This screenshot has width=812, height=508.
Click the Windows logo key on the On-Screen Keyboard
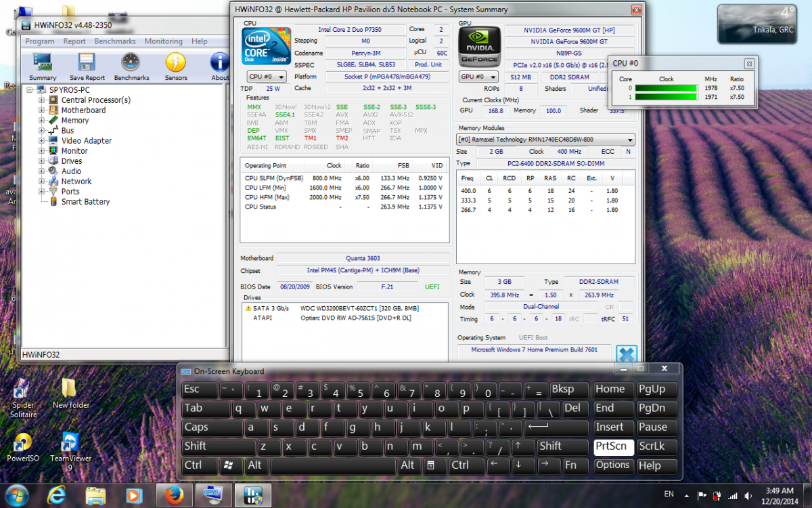point(229,466)
